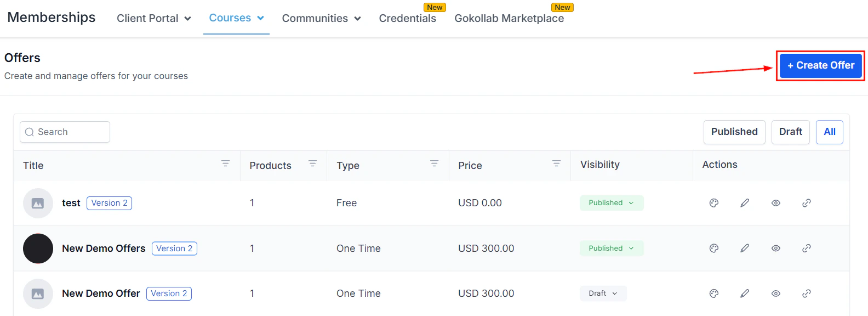Viewport: 868px width, 316px height.
Task: Click Version 2 badge on test offer
Action: coord(109,203)
